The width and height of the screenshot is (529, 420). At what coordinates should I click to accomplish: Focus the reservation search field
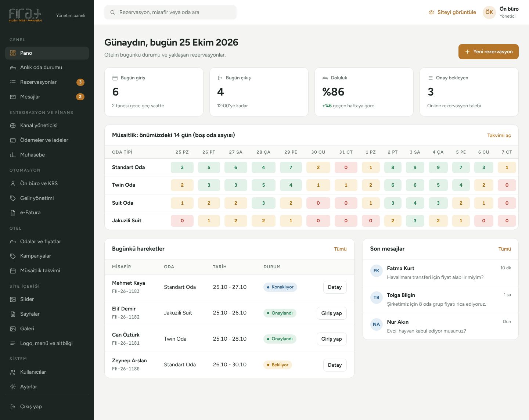(x=170, y=12)
